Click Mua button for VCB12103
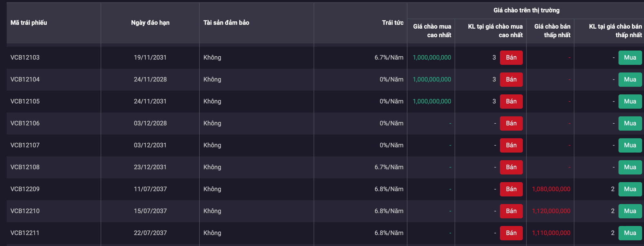The width and height of the screenshot is (644, 246). (x=630, y=58)
